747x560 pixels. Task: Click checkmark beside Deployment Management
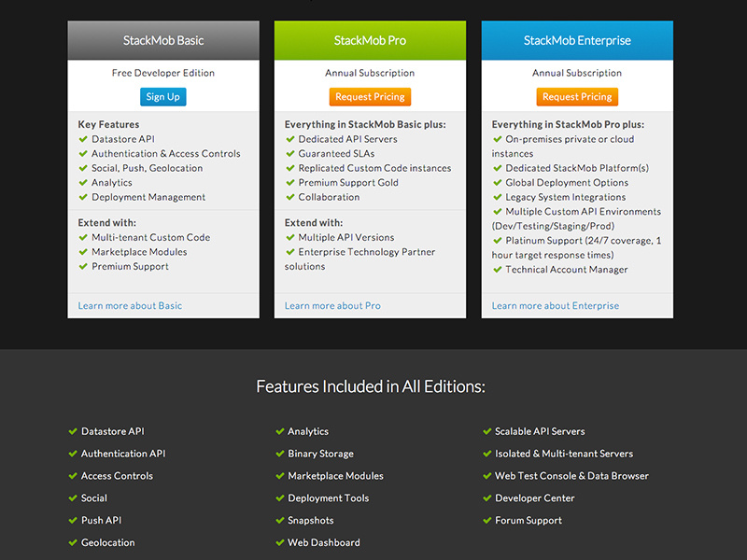pos(83,197)
